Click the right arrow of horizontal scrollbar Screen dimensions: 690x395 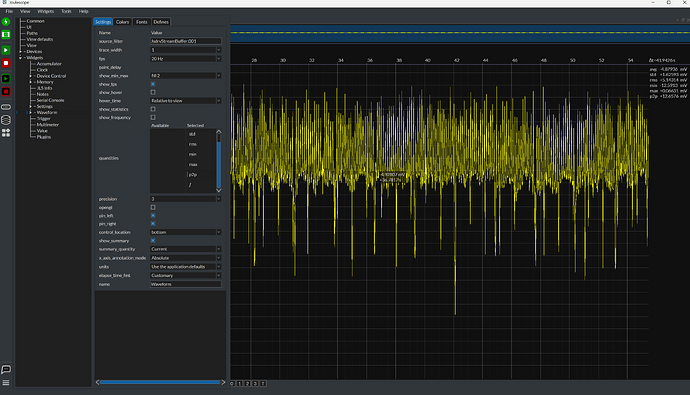coord(223,382)
